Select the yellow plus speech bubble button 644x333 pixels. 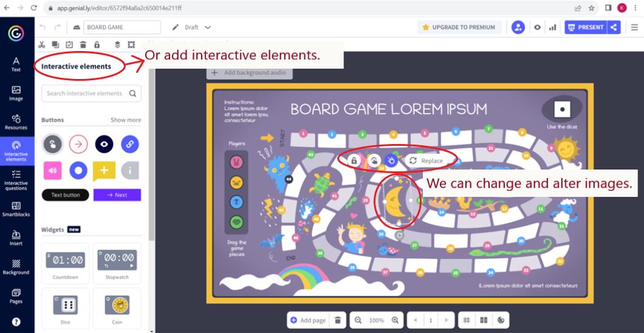[x=104, y=171]
